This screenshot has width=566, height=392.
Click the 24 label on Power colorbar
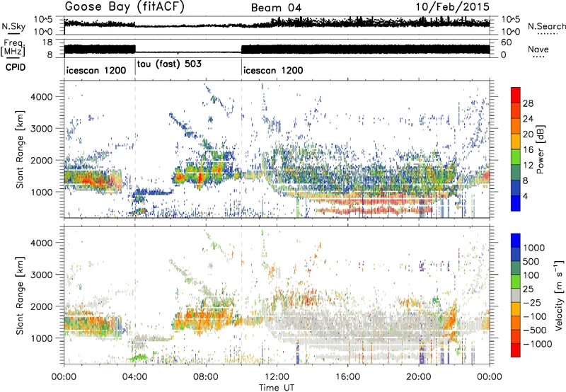[x=528, y=119]
